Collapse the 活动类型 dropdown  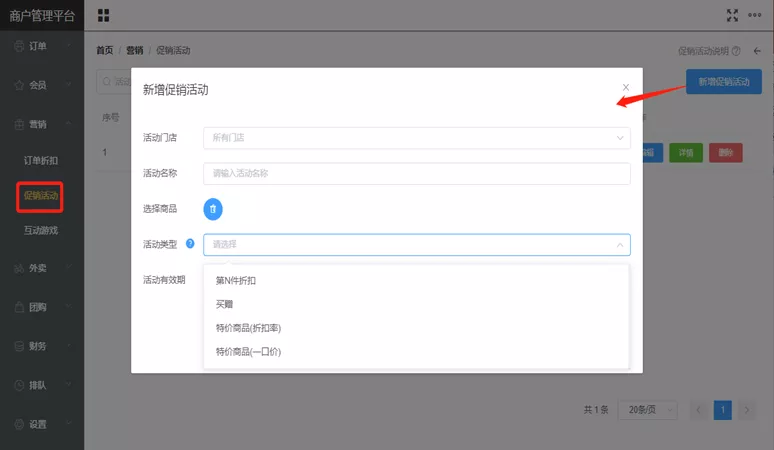[619, 245]
